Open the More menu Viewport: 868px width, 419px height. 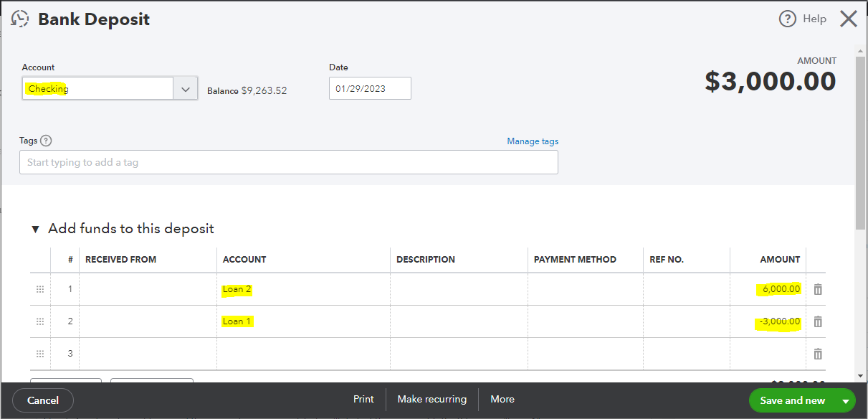pyautogui.click(x=502, y=399)
